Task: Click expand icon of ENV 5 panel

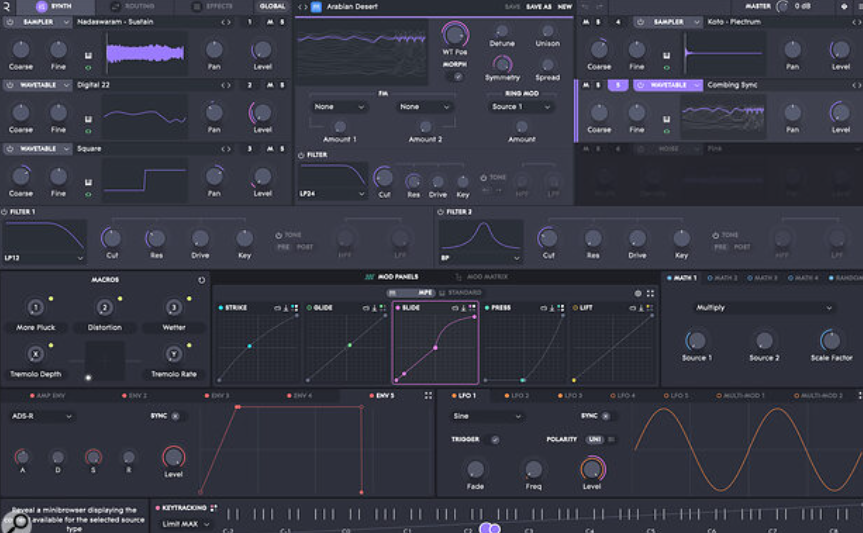Action: click(428, 396)
